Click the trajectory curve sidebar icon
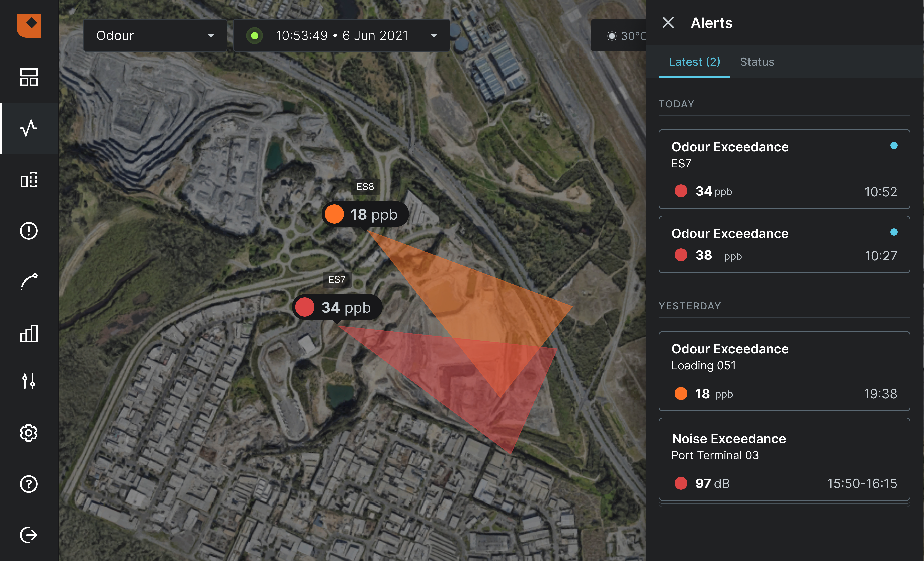The width and height of the screenshot is (924, 561). click(x=29, y=282)
